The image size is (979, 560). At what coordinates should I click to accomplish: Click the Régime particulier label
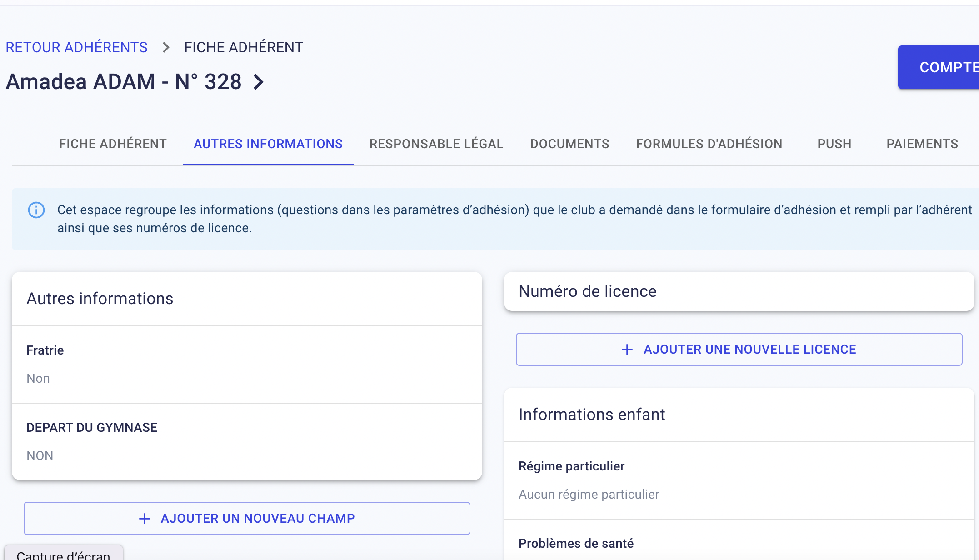[572, 466]
